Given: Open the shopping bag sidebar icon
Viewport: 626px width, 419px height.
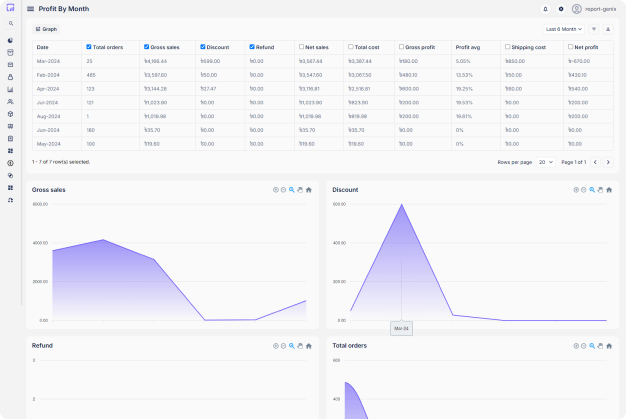Looking at the screenshot, I should point(10,77).
